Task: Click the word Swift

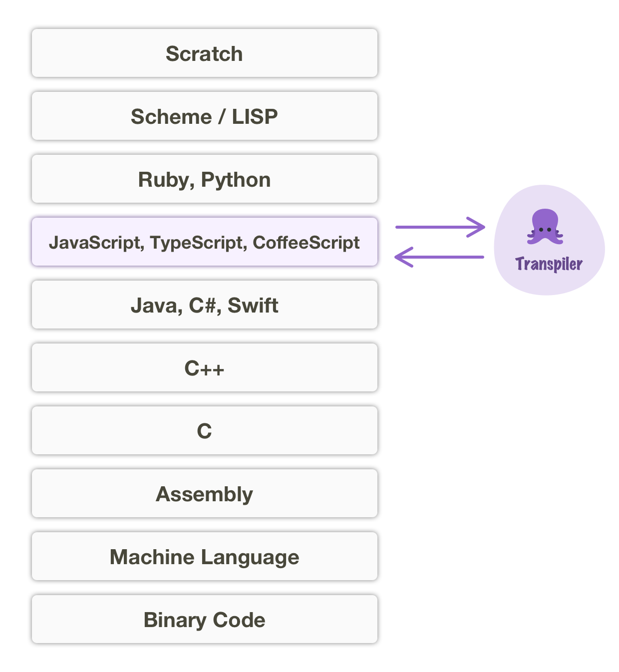Action: [x=253, y=306]
